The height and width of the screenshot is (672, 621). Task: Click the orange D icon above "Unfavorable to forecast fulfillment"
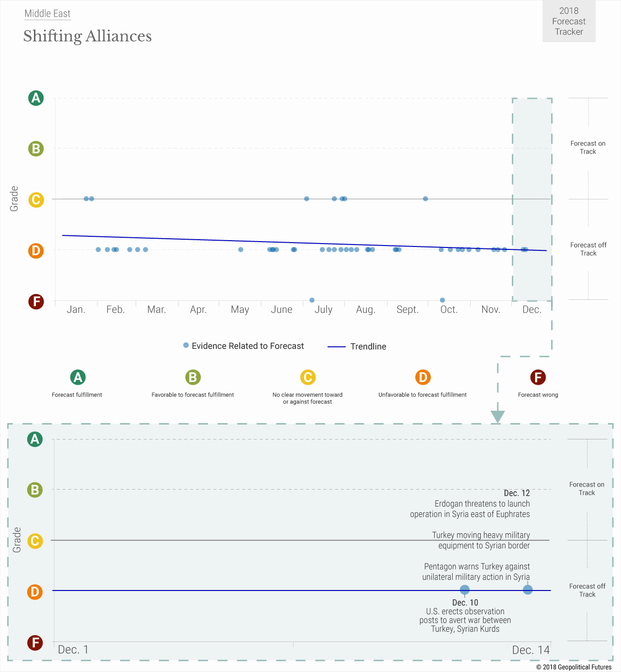[x=423, y=377]
